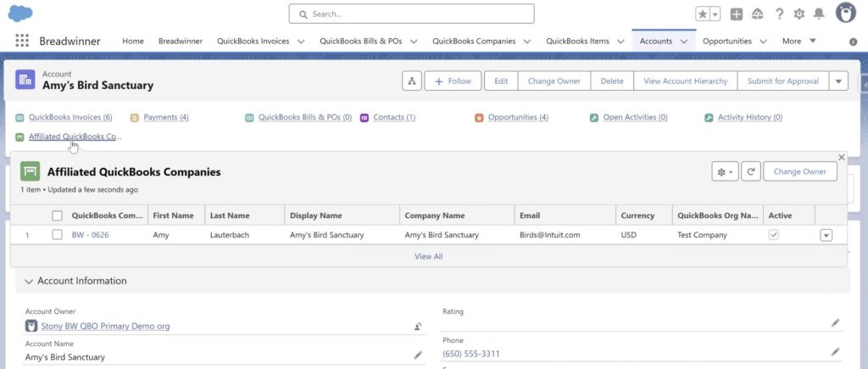Toggle the Active checkbox for Amy

point(773,235)
